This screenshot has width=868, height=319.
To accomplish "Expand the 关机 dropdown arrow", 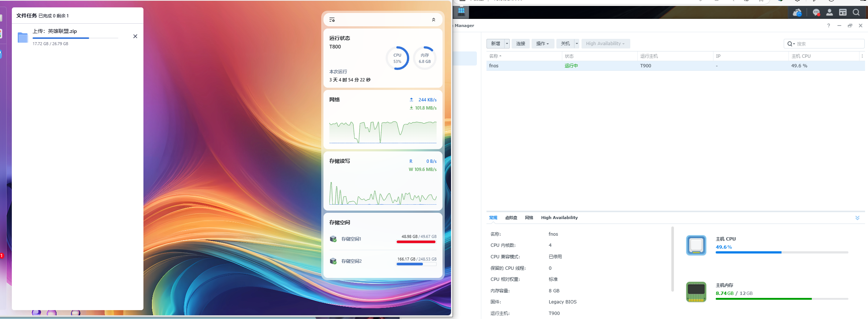I will pyautogui.click(x=577, y=44).
